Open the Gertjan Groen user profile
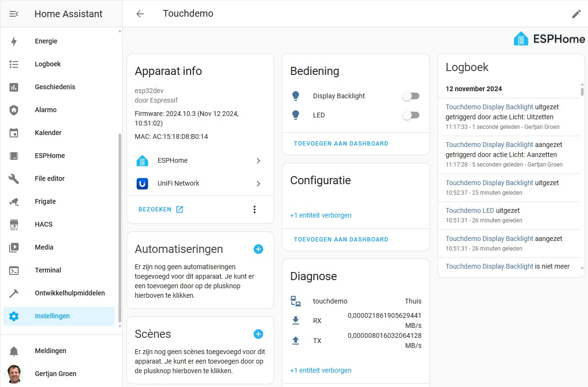The image size is (588, 387). click(x=55, y=374)
